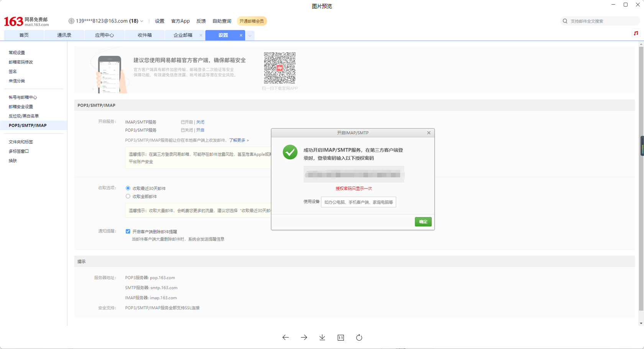Toggle 开启客户端删除邮件提醒 checkbox

click(x=128, y=231)
